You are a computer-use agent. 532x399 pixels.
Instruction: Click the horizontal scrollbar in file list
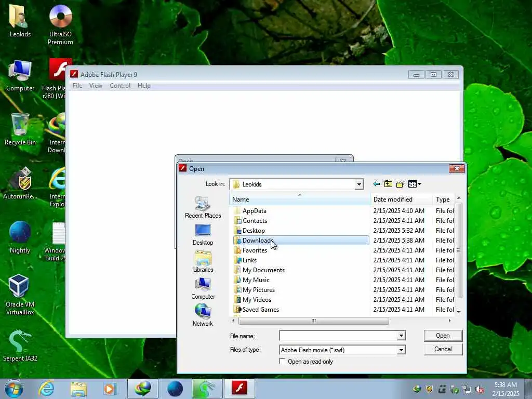click(x=313, y=320)
